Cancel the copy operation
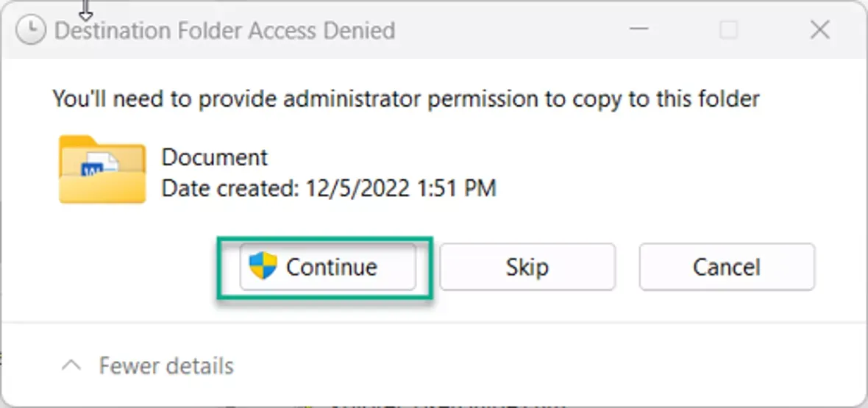Screen dimensions: 868x408 coord(727,267)
